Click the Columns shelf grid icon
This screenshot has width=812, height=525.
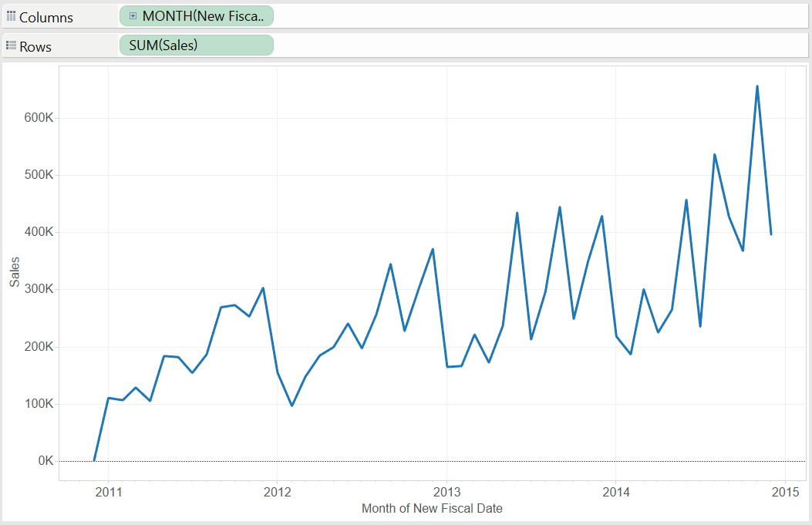tap(12, 15)
